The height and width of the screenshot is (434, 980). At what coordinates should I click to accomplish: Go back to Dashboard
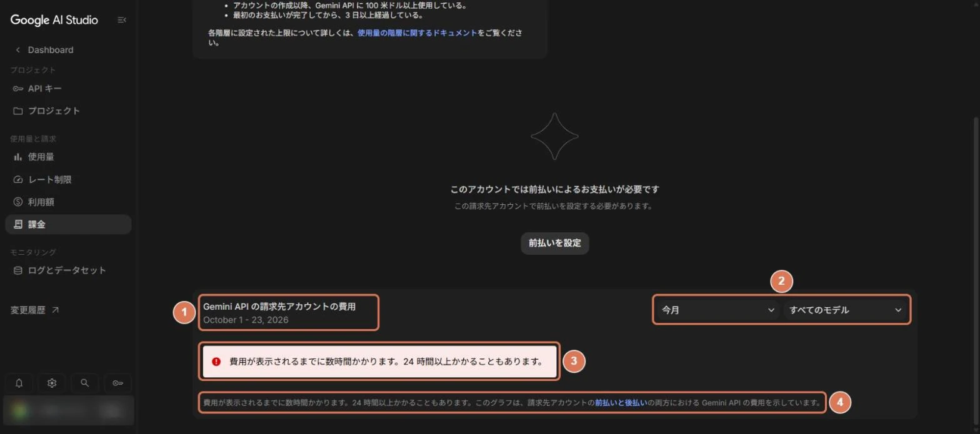44,50
